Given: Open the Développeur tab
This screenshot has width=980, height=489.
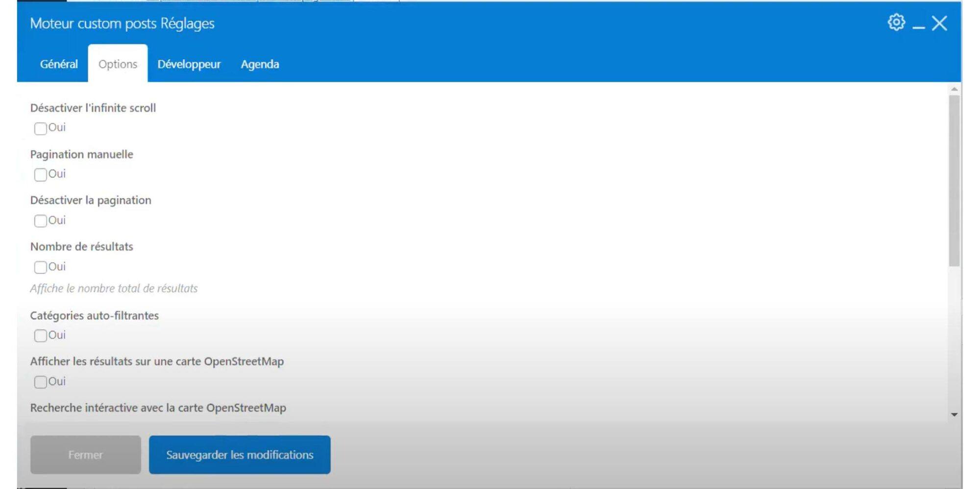Looking at the screenshot, I should [189, 64].
